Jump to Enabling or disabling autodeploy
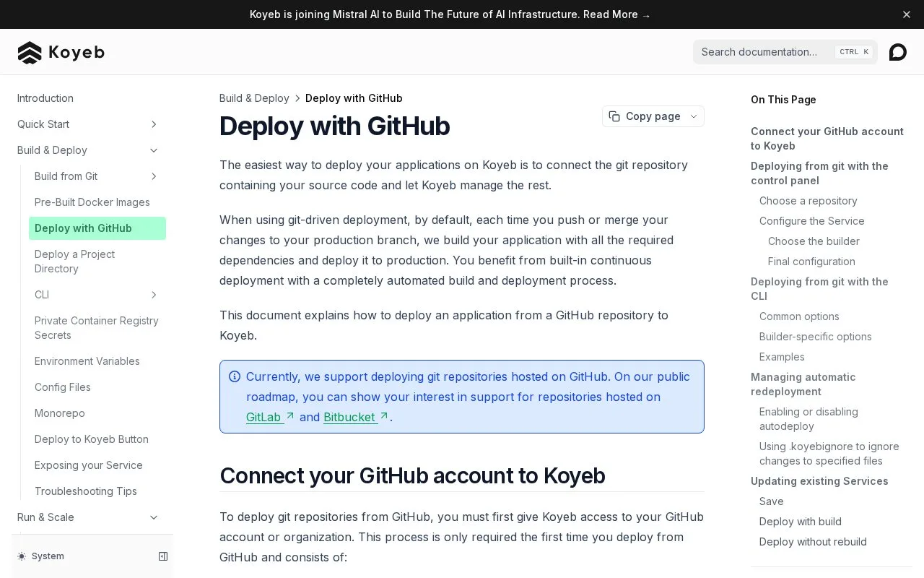 [x=808, y=419]
